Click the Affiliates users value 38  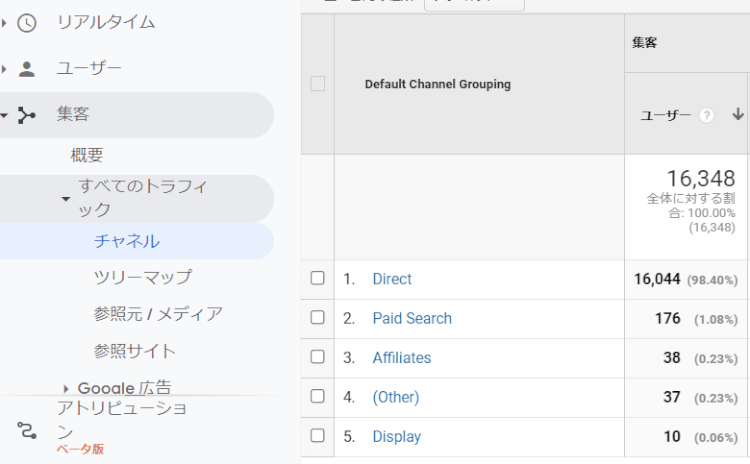(x=672, y=358)
